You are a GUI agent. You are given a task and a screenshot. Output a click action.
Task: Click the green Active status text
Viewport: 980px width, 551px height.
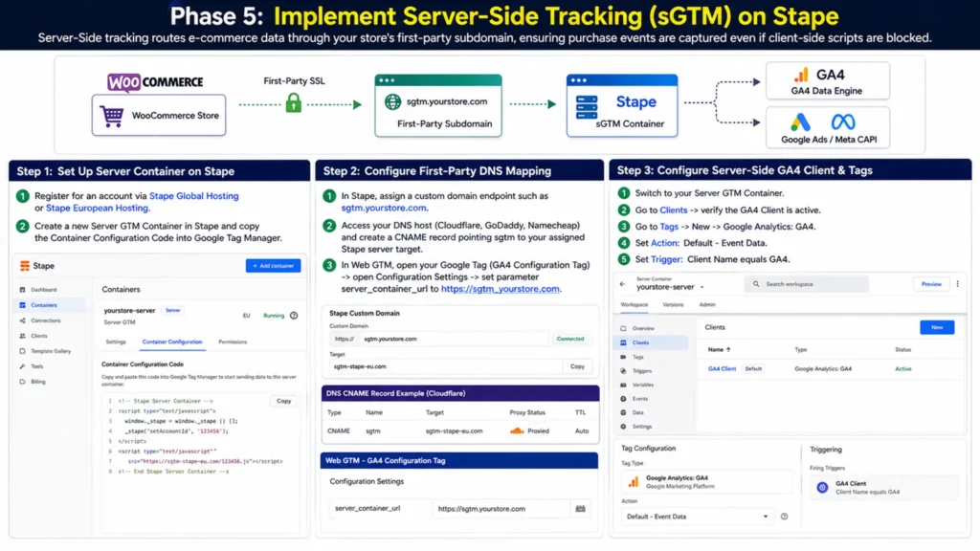pos(903,369)
